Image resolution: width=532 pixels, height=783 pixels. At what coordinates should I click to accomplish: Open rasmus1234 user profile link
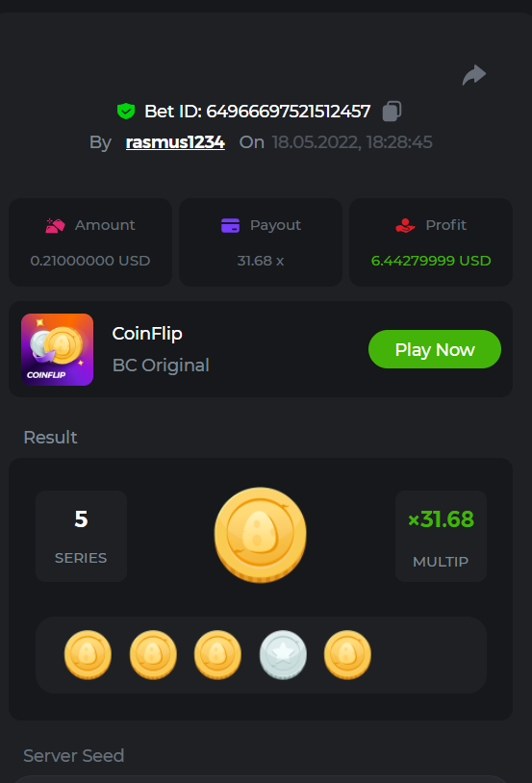tap(175, 142)
